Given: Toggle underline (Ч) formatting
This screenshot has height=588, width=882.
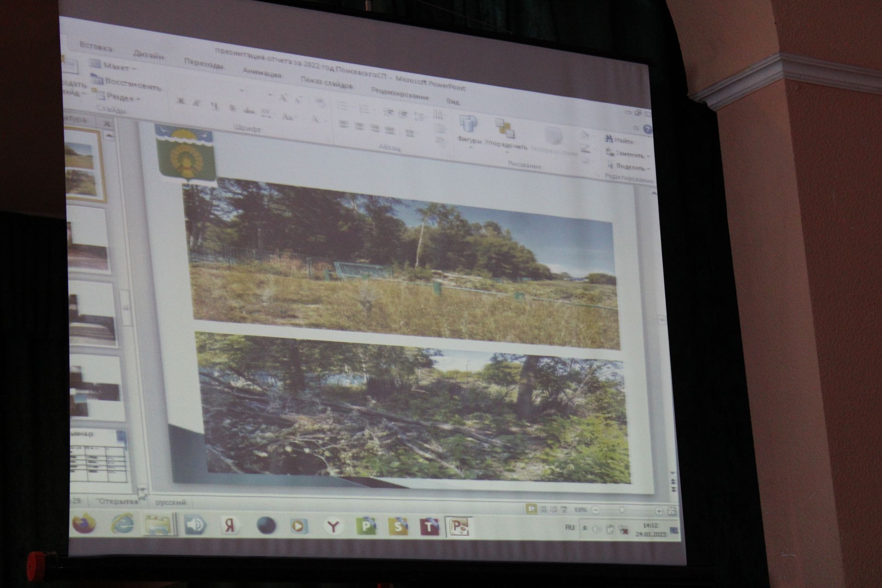Looking at the screenshot, I should click(214, 106).
